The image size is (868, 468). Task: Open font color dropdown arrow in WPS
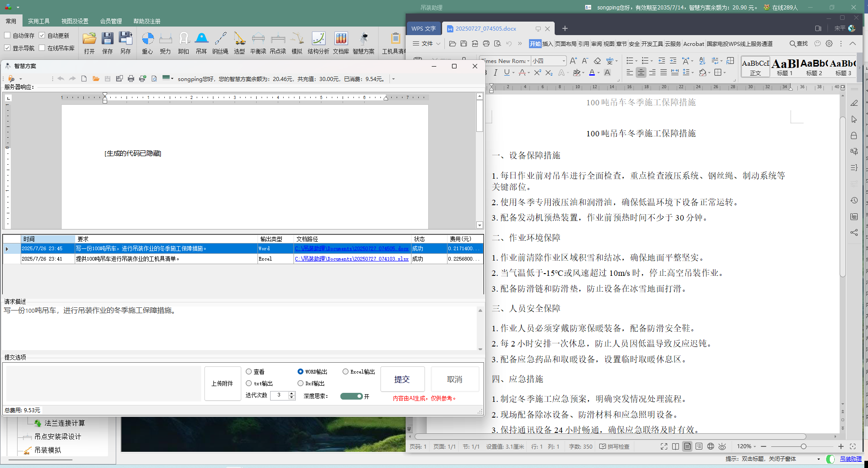coord(598,73)
